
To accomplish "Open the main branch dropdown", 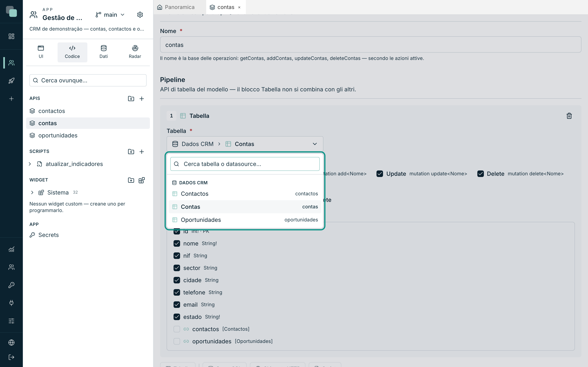I will point(110,15).
